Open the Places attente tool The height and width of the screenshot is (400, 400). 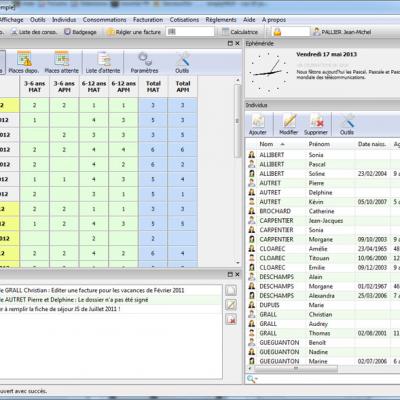62,62
